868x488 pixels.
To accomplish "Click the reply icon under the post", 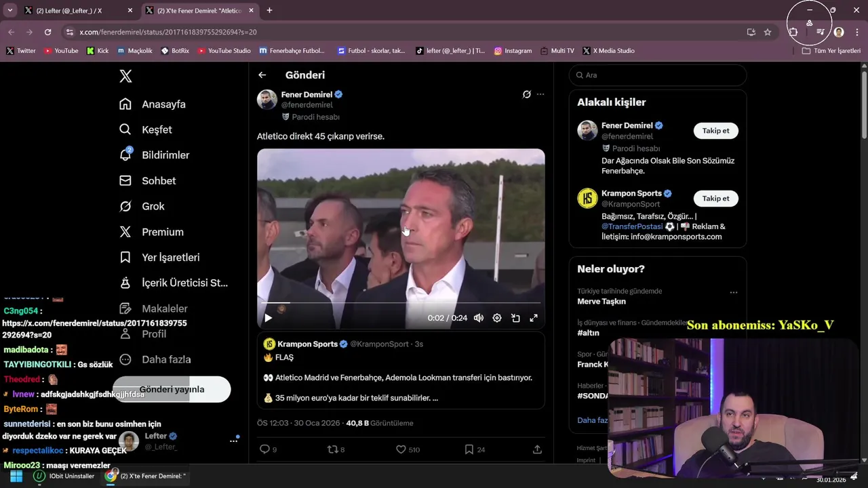I will click(x=265, y=449).
